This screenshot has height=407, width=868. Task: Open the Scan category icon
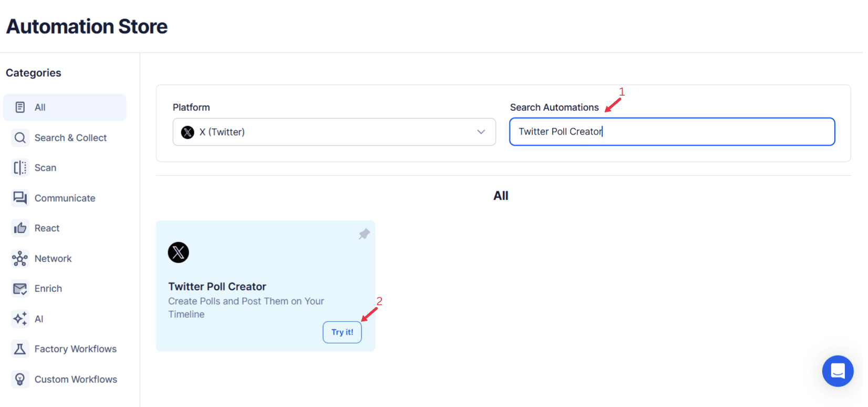click(x=20, y=168)
